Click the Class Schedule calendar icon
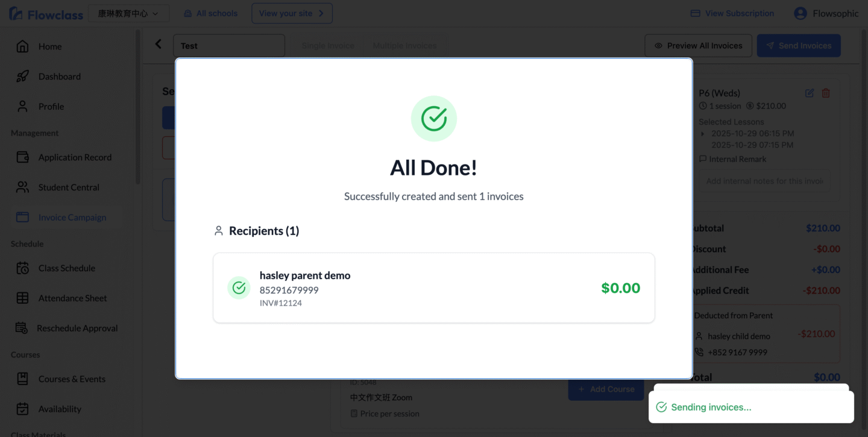 [x=22, y=268]
